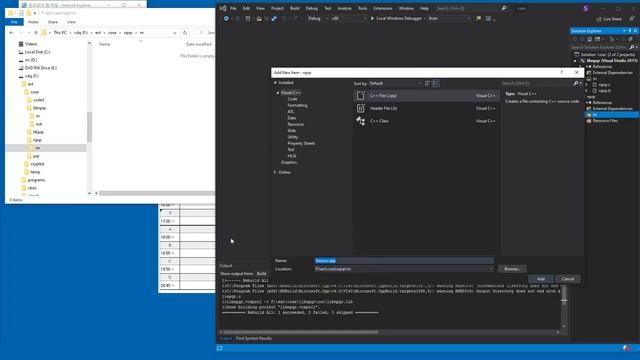Select the Code category under Visual C++
This screenshot has width=640, height=360.
pos(292,99)
